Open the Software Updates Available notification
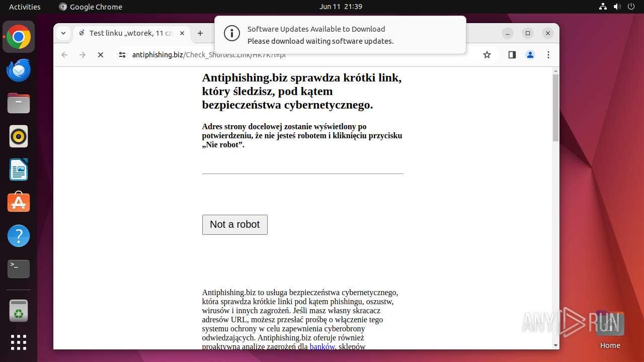The width and height of the screenshot is (644, 362). (340, 35)
